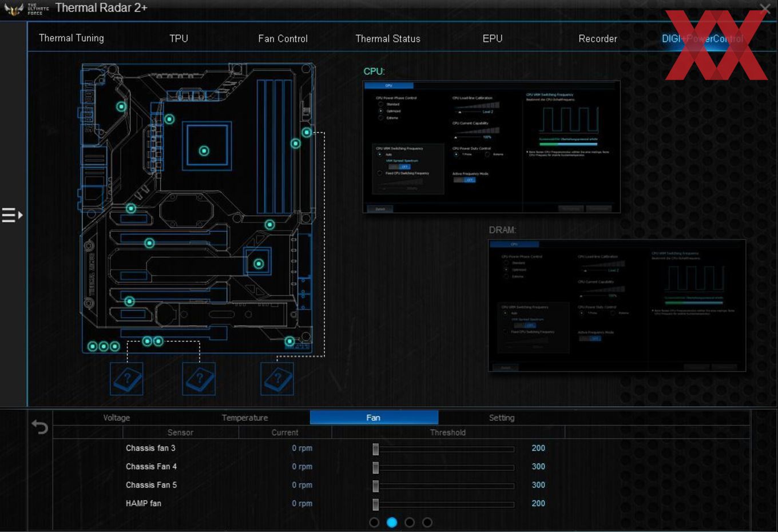
Task: Click leftmost question-mark device icon below board
Action: coord(126,379)
